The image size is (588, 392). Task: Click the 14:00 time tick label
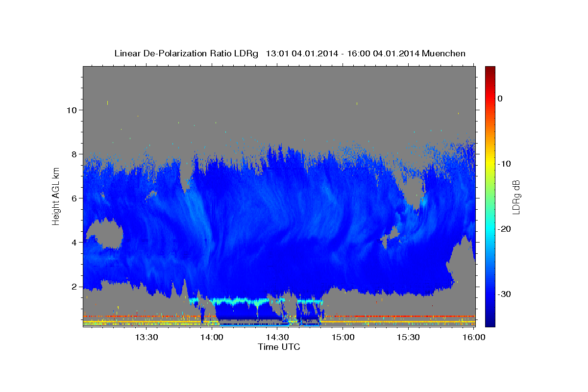point(212,337)
